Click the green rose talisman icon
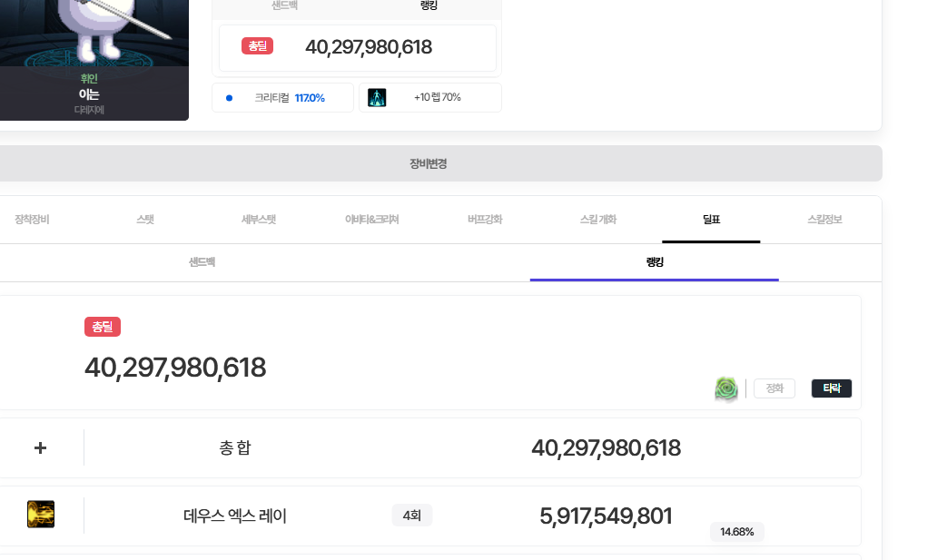 726,389
